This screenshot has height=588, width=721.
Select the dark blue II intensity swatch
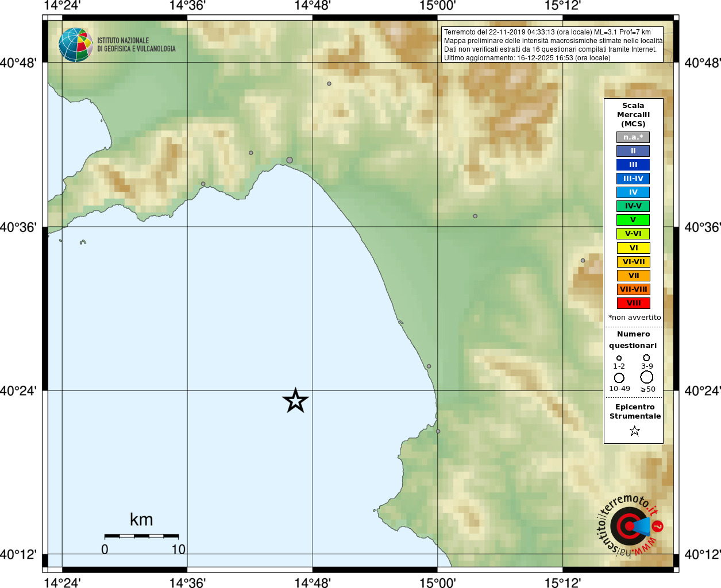click(633, 151)
